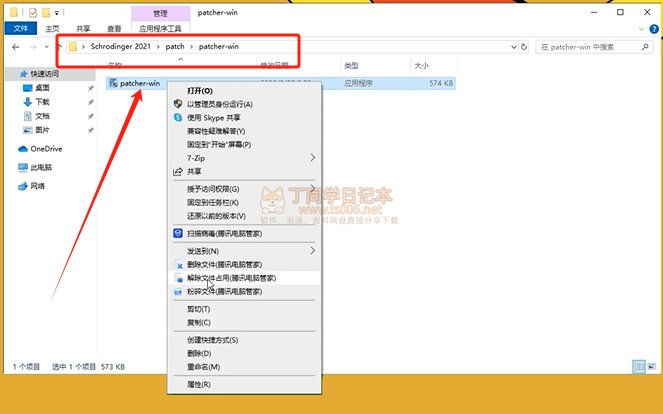
Task: Click the 管理 Manage contextual tab
Action: 160,14
